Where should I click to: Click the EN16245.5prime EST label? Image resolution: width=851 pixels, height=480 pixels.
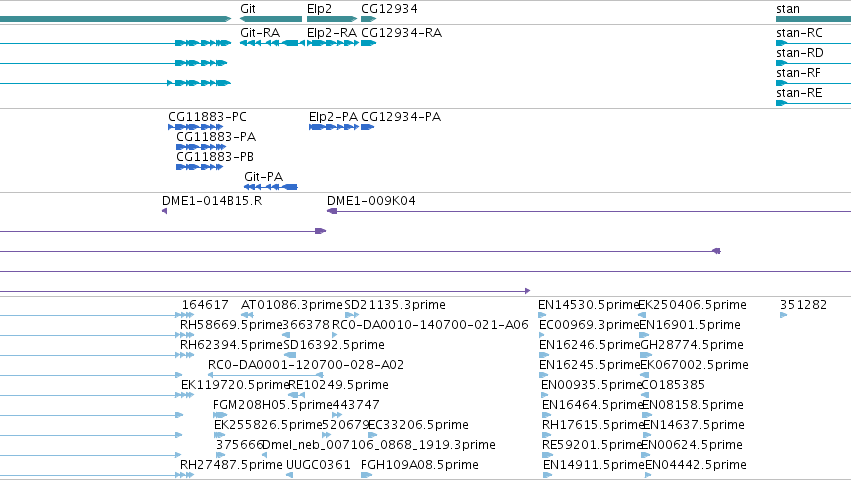590,365
